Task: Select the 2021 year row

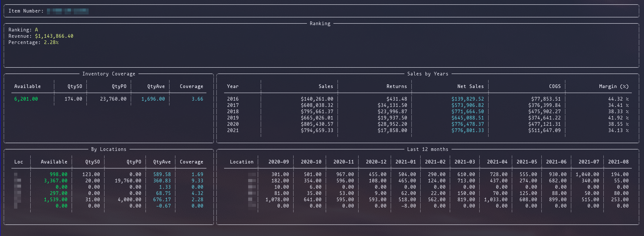Action: pyautogui.click(x=428, y=131)
